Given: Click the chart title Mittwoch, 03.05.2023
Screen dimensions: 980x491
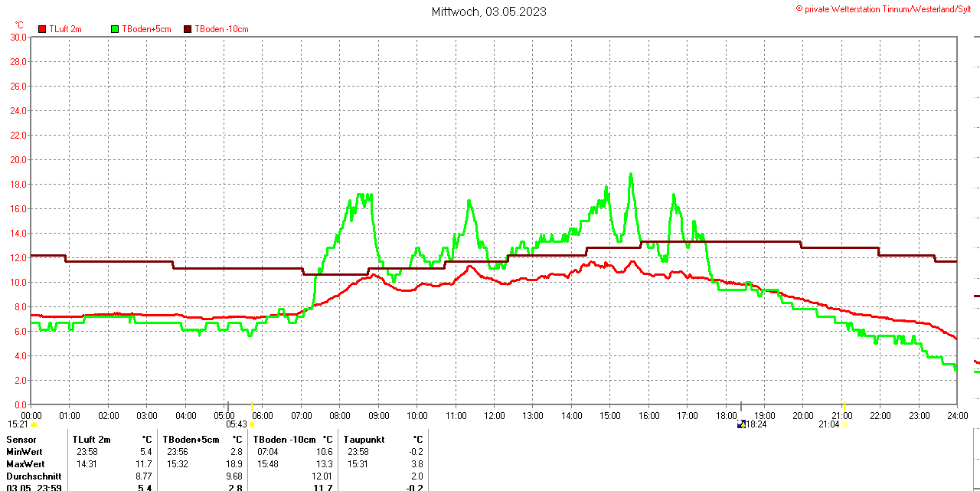Looking at the screenshot, I should tap(489, 11).
